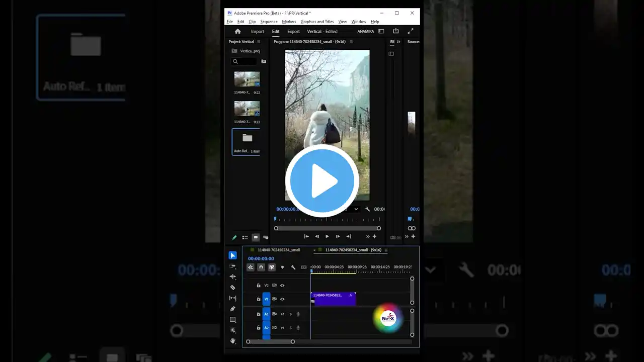Image resolution: width=644 pixels, height=362 pixels.
Task: Create new search bin in Project panel
Action: (x=264, y=61)
